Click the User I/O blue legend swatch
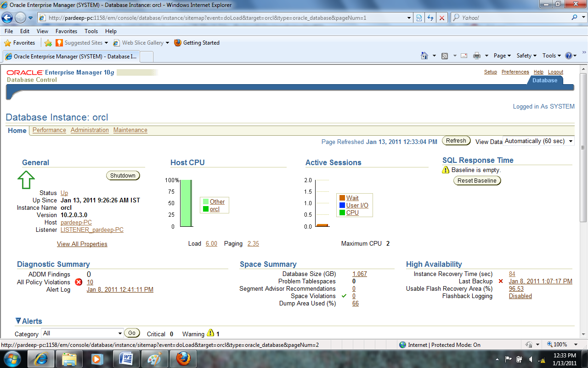This screenshot has width=588, height=368. [342, 206]
